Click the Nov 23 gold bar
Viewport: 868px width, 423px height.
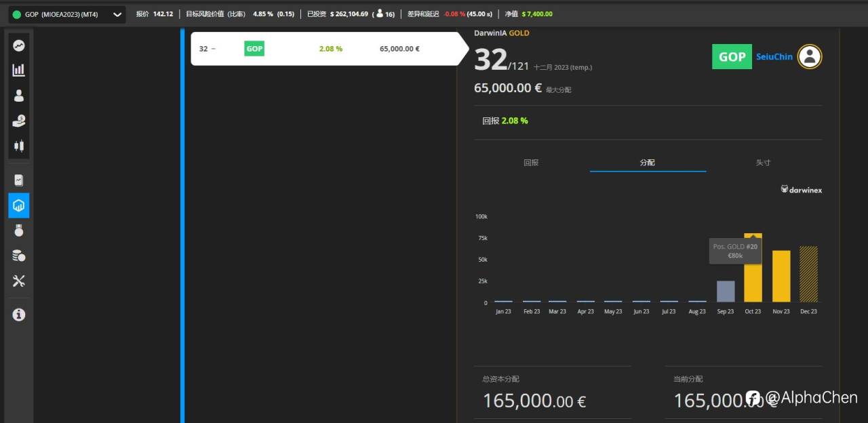tap(781, 277)
